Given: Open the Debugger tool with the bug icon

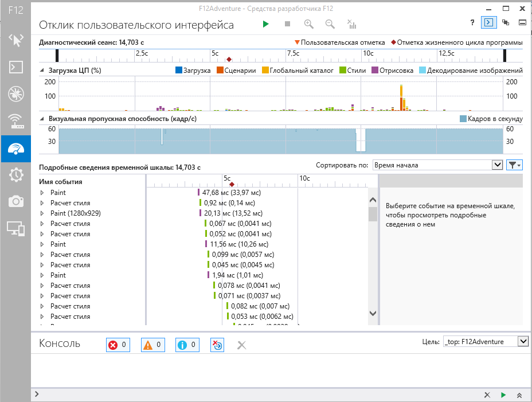Looking at the screenshot, I should point(15,94).
